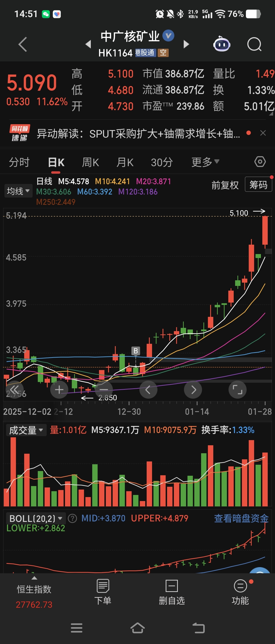
Task: Open Android recent apps menu button
Action: point(76,628)
